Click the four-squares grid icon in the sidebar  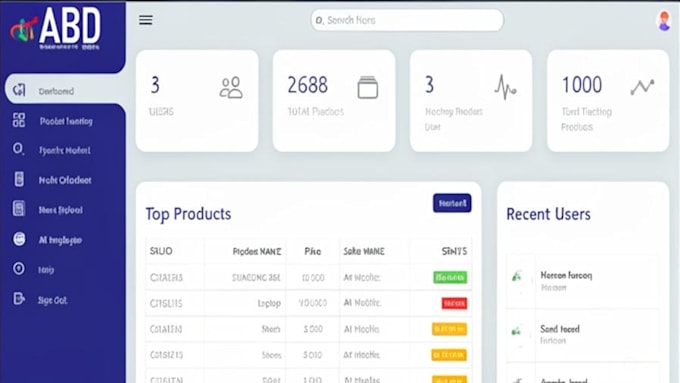(x=19, y=120)
